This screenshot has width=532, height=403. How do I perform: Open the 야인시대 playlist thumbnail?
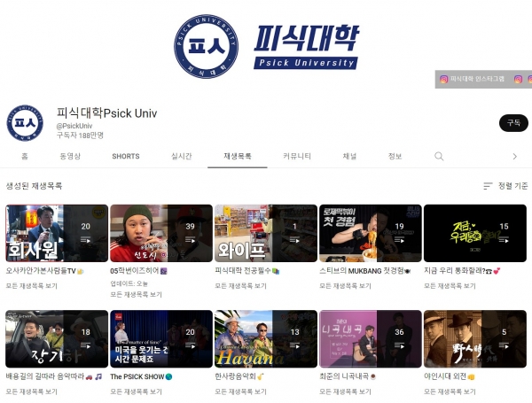475,339
